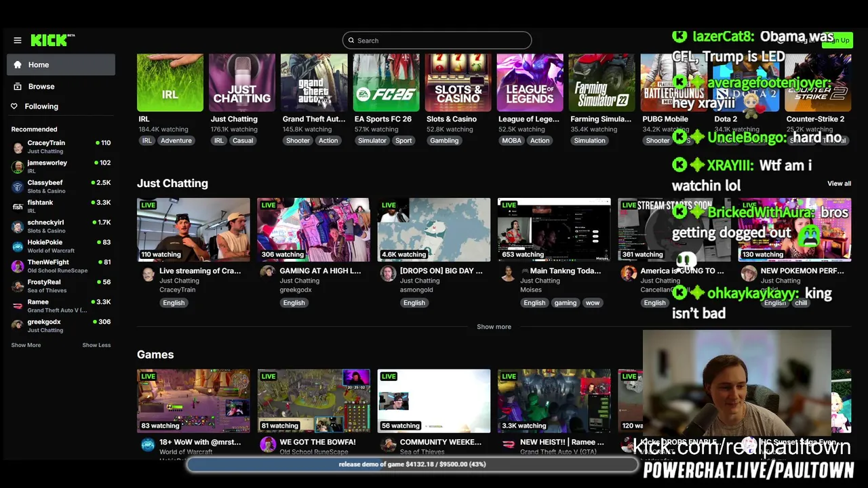
Task: Open GAMING AT A HIGH L stream thumbnail
Action: 313,230
